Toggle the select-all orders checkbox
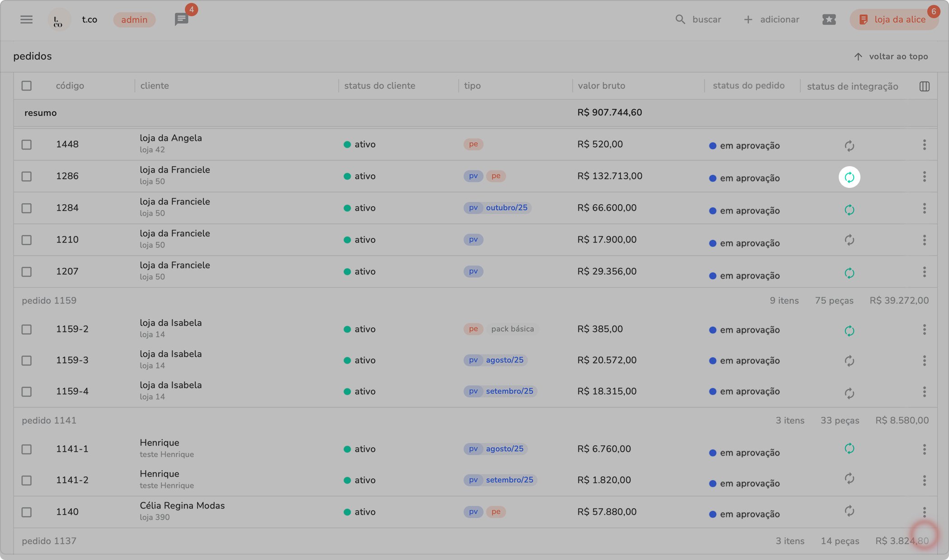Viewport: 949px width, 560px height. pos(27,86)
